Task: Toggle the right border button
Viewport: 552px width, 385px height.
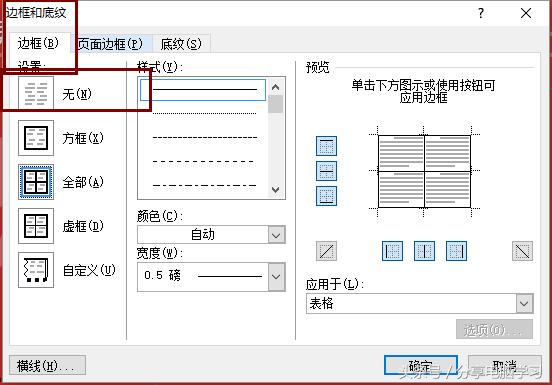Action: 456,251
